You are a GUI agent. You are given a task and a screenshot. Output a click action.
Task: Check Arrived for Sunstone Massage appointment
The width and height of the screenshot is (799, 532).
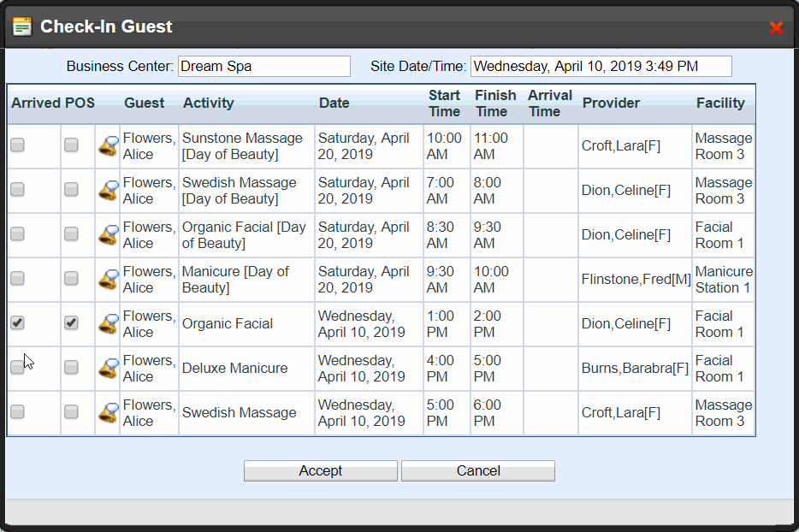pyautogui.click(x=17, y=145)
